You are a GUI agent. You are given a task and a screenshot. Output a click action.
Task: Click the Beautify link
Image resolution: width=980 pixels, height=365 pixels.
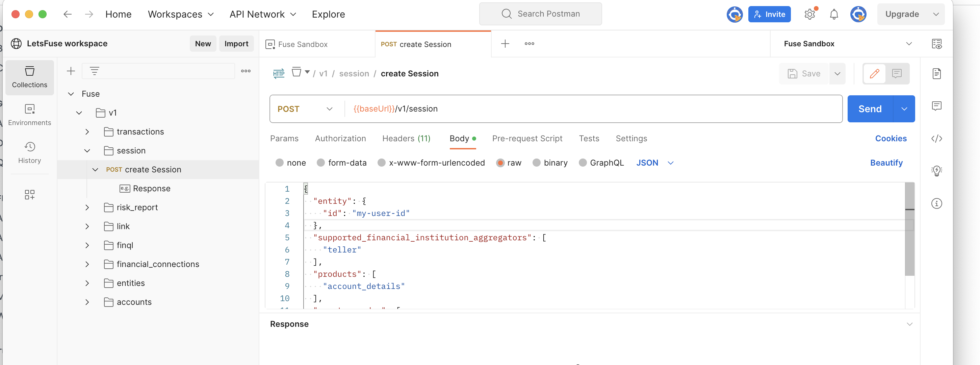tap(886, 163)
